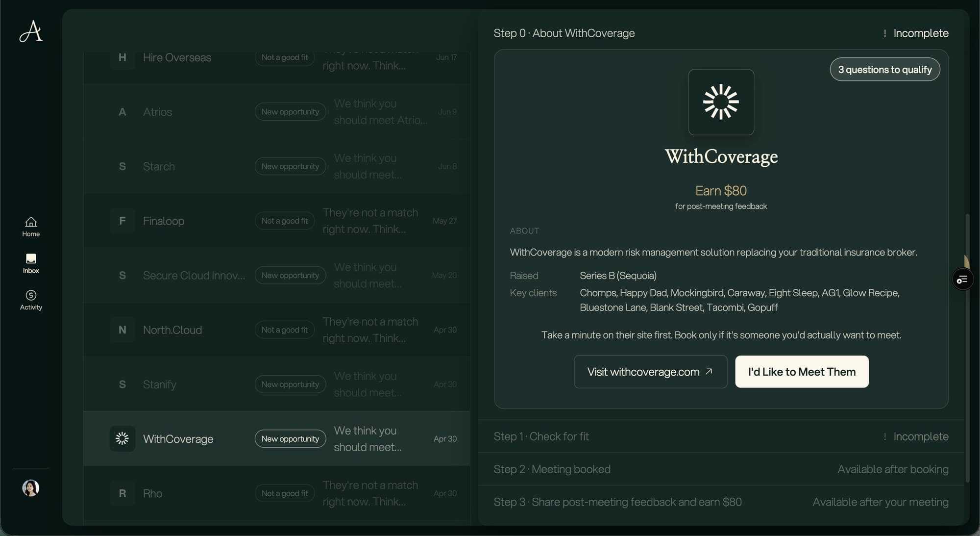This screenshot has width=980, height=536.
Task: Expand Step 2 Meeting booked
Action: [x=721, y=469]
